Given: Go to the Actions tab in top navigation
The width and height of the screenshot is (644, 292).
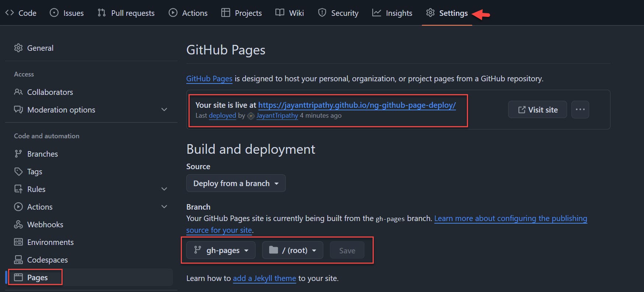Looking at the screenshot, I should tap(188, 13).
